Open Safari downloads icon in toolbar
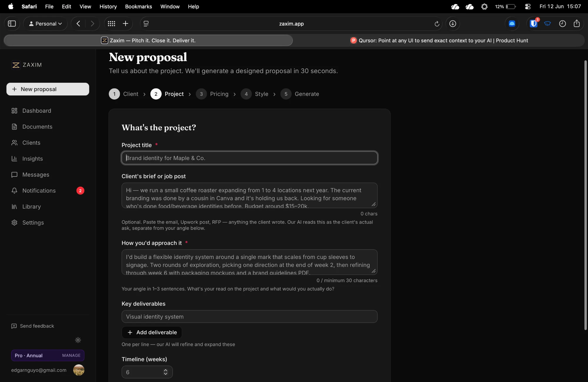This screenshot has width=588, height=382. coord(453,23)
